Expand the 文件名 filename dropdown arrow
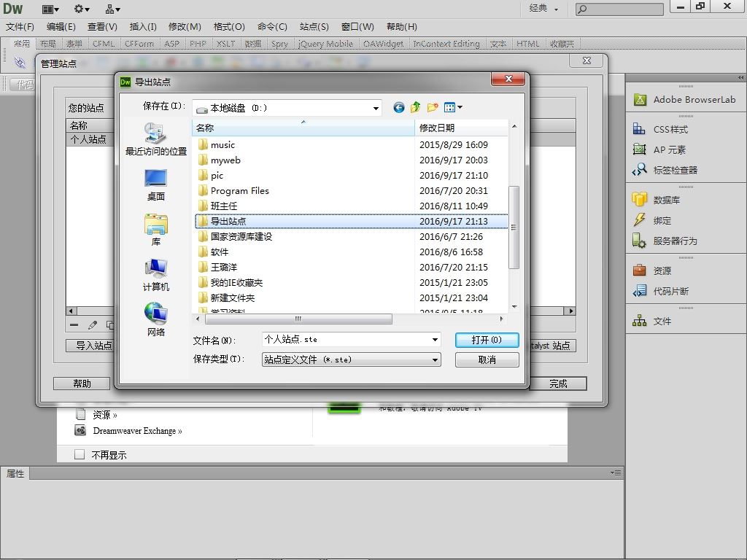The width and height of the screenshot is (747, 560). [435, 340]
